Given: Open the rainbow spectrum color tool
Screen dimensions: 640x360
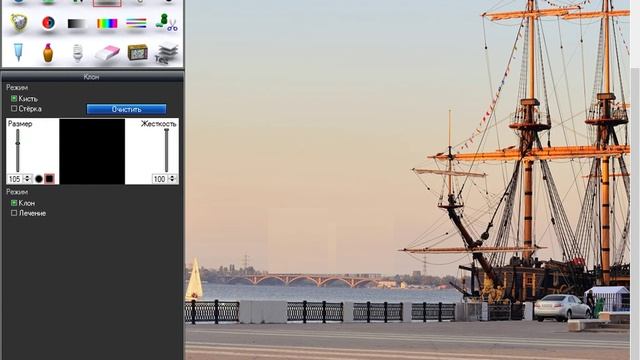Looking at the screenshot, I should click(x=107, y=23).
